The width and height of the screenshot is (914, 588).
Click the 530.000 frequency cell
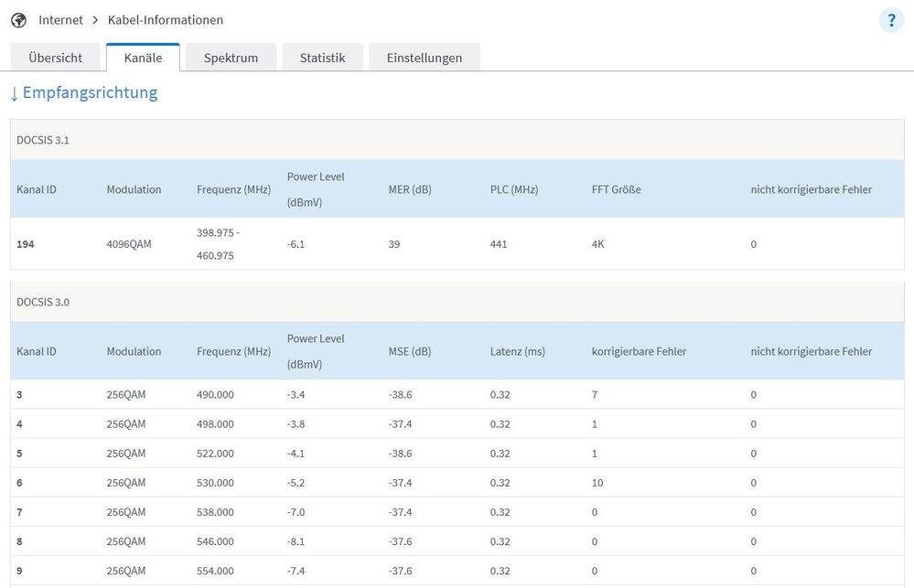click(215, 483)
